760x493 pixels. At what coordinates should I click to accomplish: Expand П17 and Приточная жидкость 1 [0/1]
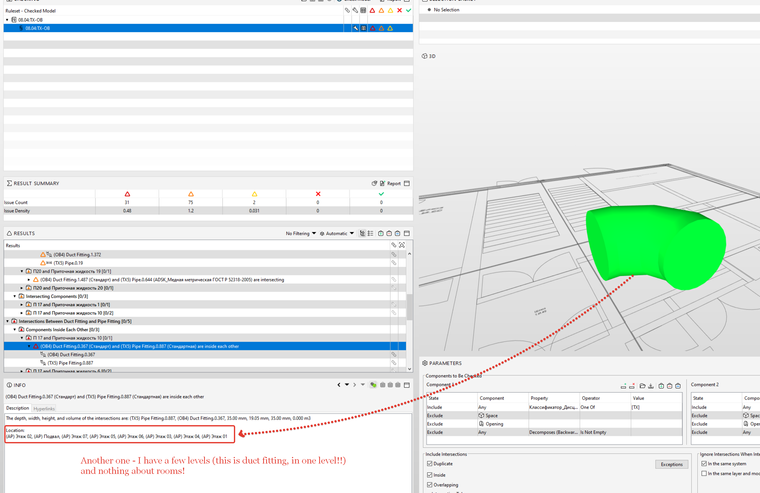pyautogui.click(x=22, y=305)
